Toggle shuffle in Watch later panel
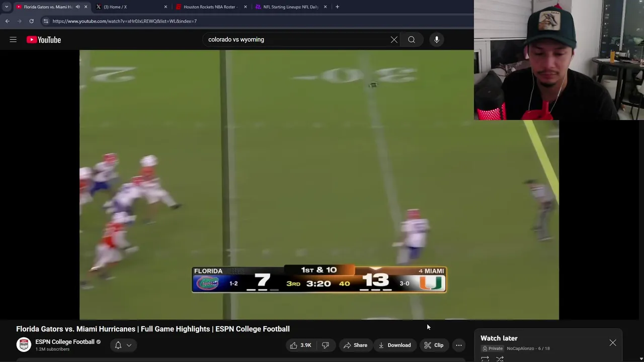The width and height of the screenshot is (644, 362). coord(500,359)
